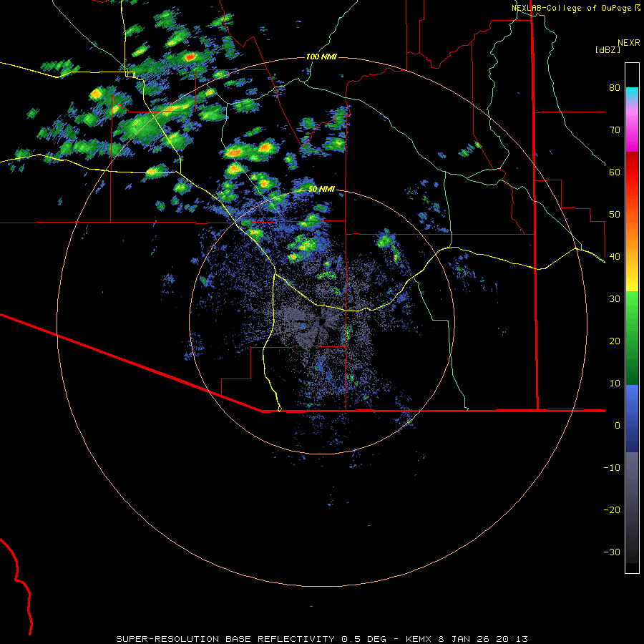Click the 70 value on the dBZ scale
Viewport: 644px width, 644px height.
[x=615, y=130]
